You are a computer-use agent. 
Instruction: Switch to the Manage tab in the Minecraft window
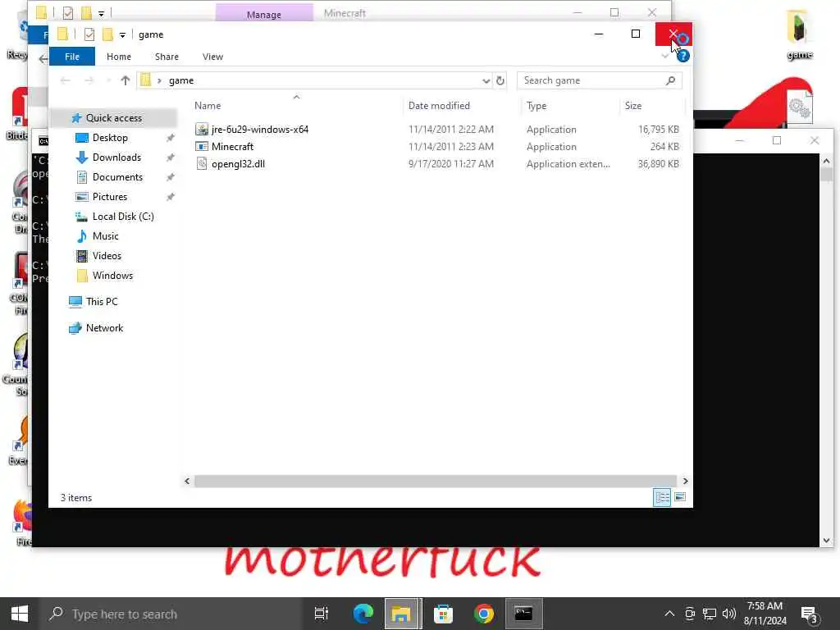point(264,14)
